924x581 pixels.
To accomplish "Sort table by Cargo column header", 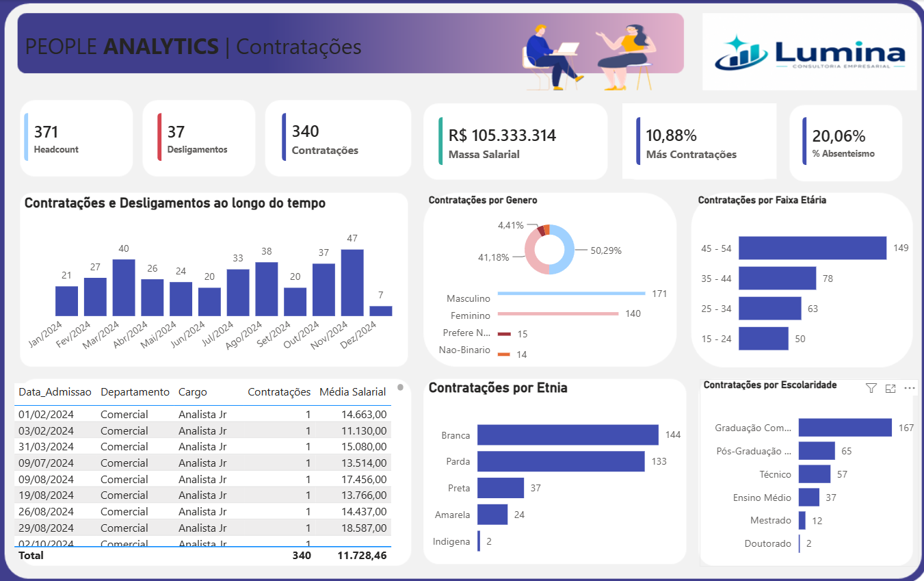I will [x=193, y=392].
